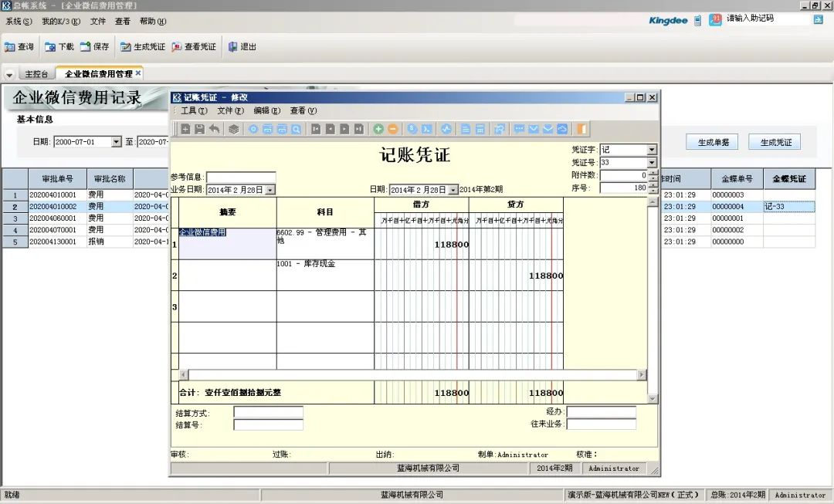Viewport: 834px width, 504px height.
Task: Click the orange exit door icon
Action: coord(582,129)
